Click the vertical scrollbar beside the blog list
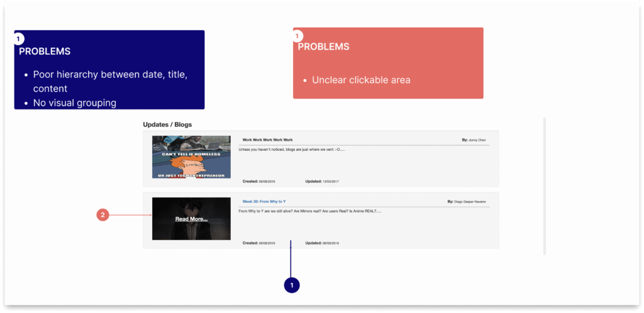Viewport: 644px width, 313px height. (x=545, y=185)
